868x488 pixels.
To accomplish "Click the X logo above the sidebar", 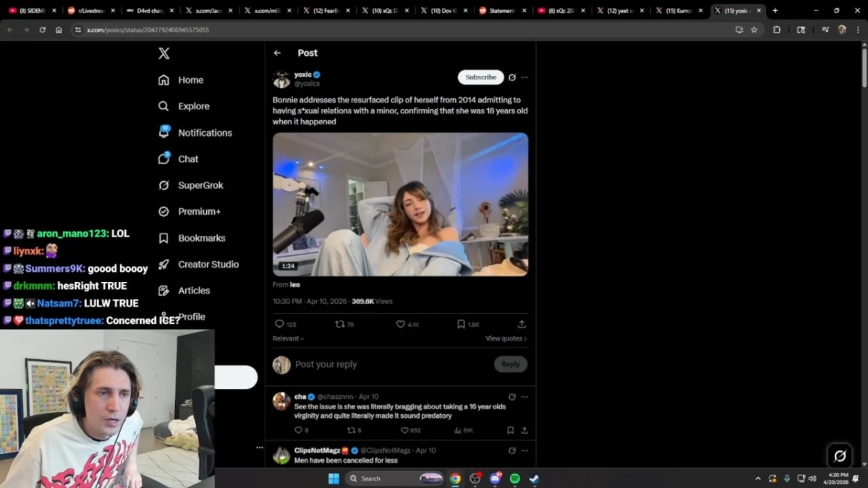I will [163, 53].
